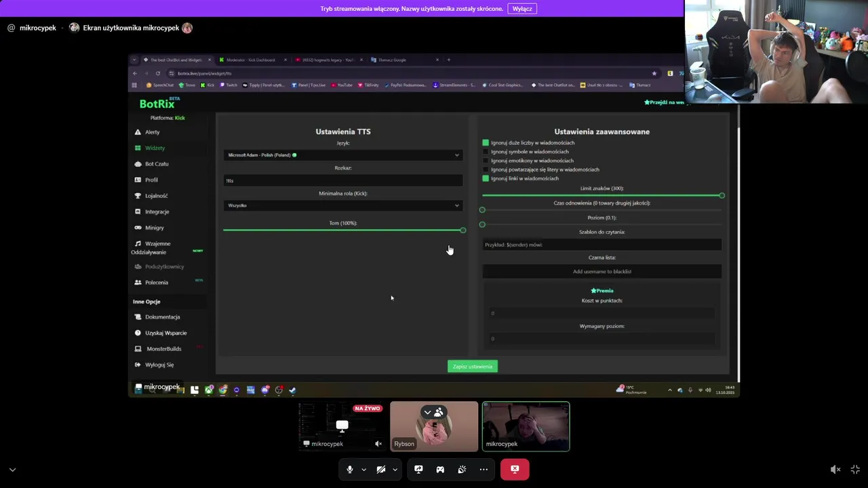868x488 pixels.
Task: Click Wyloguj Się logout item
Action: click(x=154, y=365)
